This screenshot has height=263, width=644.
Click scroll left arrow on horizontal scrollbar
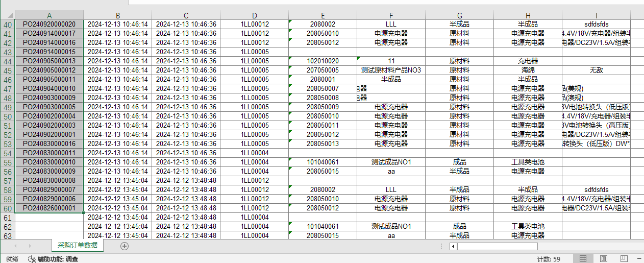click(x=453, y=247)
